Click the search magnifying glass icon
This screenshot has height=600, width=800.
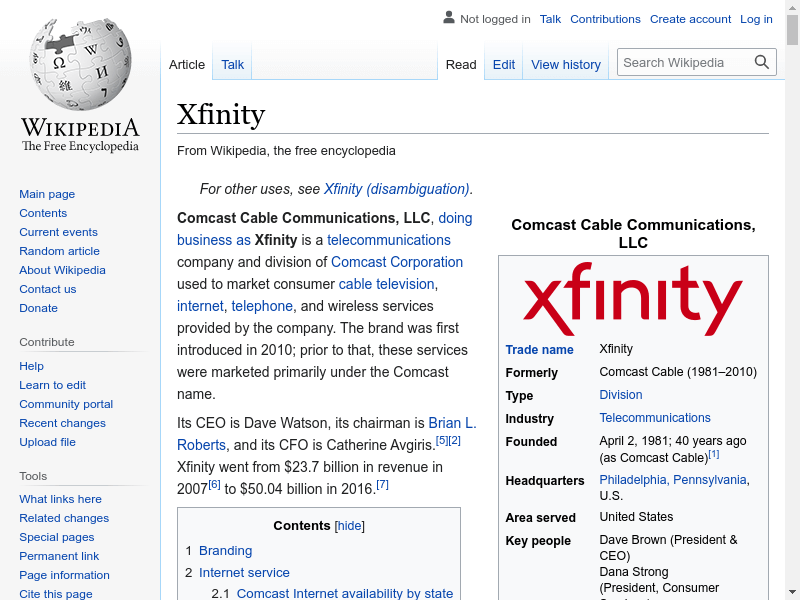tap(761, 62)
